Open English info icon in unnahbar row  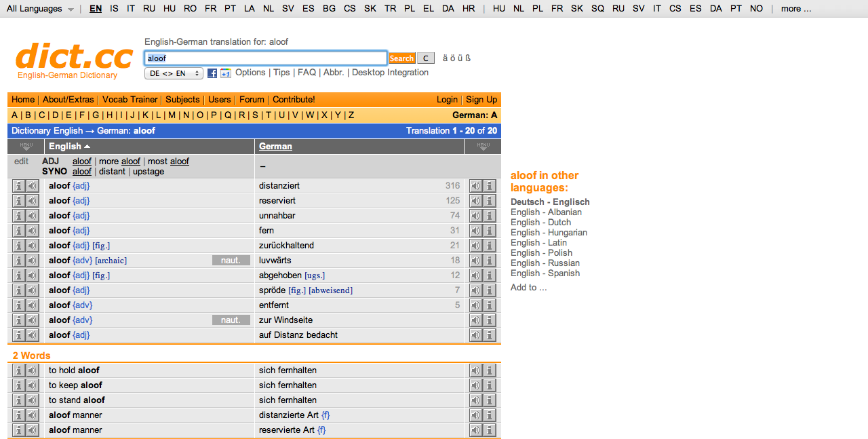tap(19, 216)
